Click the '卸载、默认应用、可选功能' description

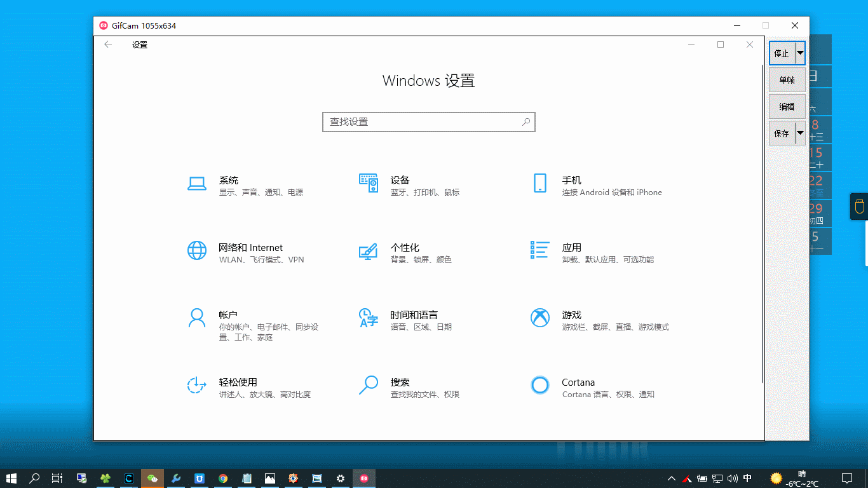click(608, 260)
